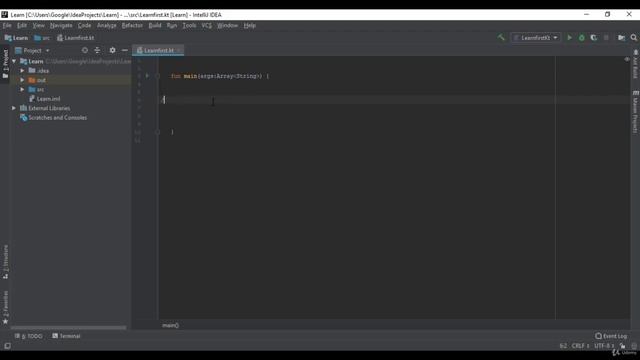
Task: Open the File menu
Action: (7, 25)
